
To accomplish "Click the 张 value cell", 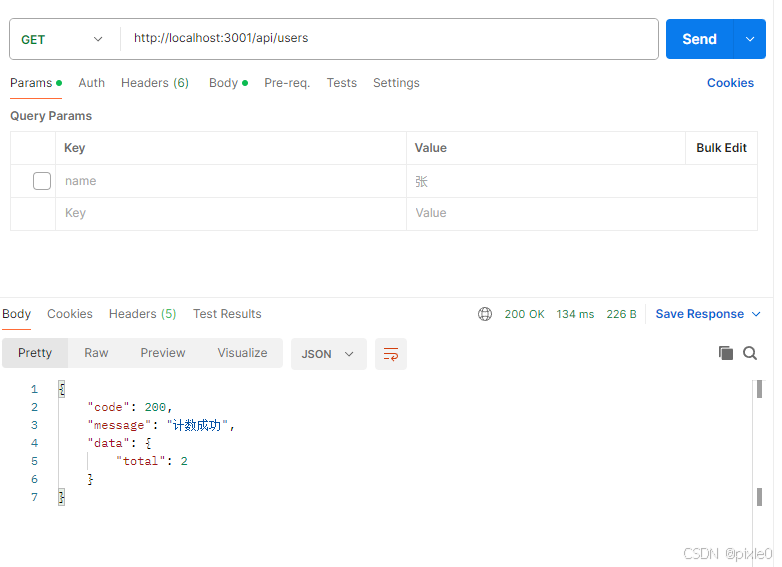I will pos(582,181).
